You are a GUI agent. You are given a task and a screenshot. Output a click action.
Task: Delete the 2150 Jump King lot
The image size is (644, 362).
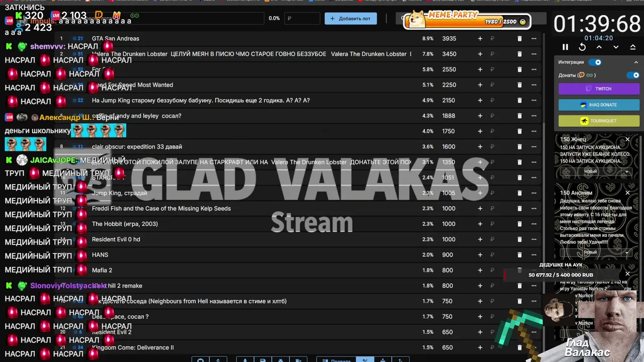click(x=520, y=101)
